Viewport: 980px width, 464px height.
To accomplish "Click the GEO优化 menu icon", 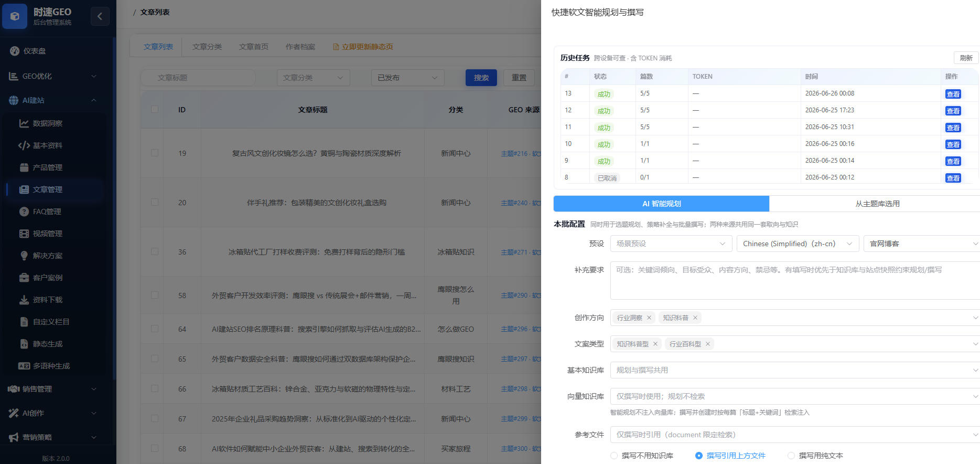I will [x=14, y=76].
